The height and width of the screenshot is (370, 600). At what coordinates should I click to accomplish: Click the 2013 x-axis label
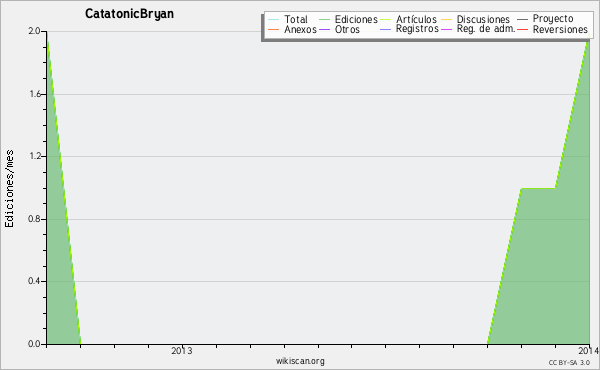click(x=182, y=350)
